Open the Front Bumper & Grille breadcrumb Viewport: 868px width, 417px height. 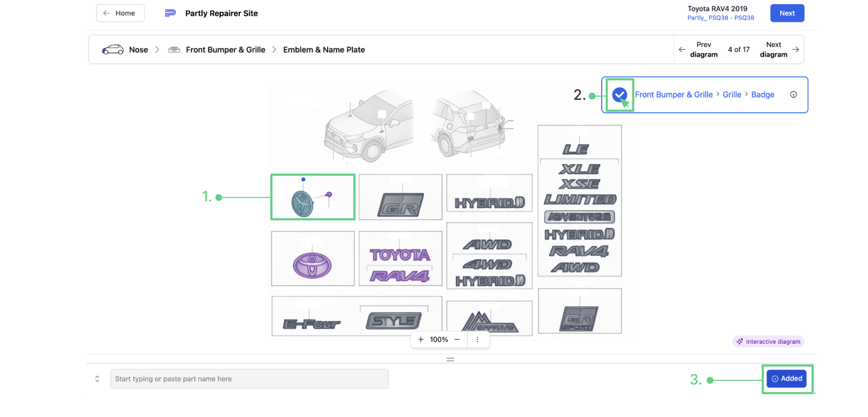[226, 50]
